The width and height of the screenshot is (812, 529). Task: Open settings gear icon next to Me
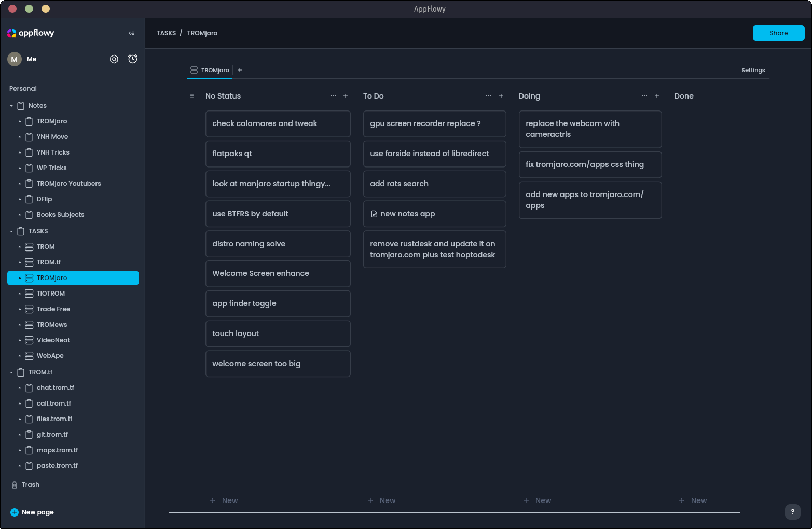[x=114, y=59]
